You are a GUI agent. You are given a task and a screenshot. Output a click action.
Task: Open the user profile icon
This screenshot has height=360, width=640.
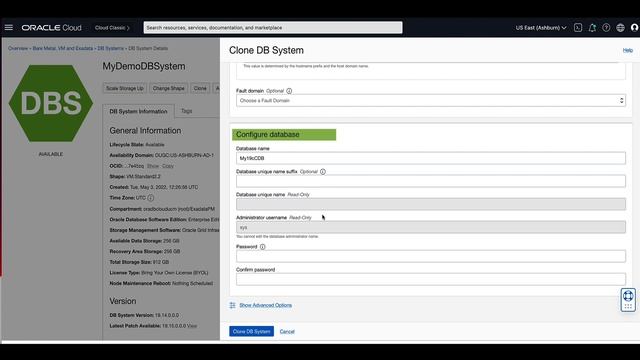[634, 28]
